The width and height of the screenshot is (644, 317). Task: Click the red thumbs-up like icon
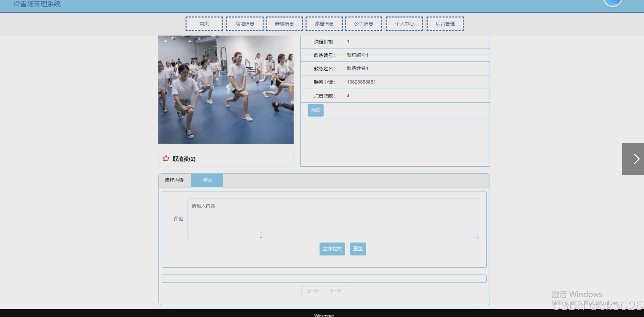[x=166, y=158]
